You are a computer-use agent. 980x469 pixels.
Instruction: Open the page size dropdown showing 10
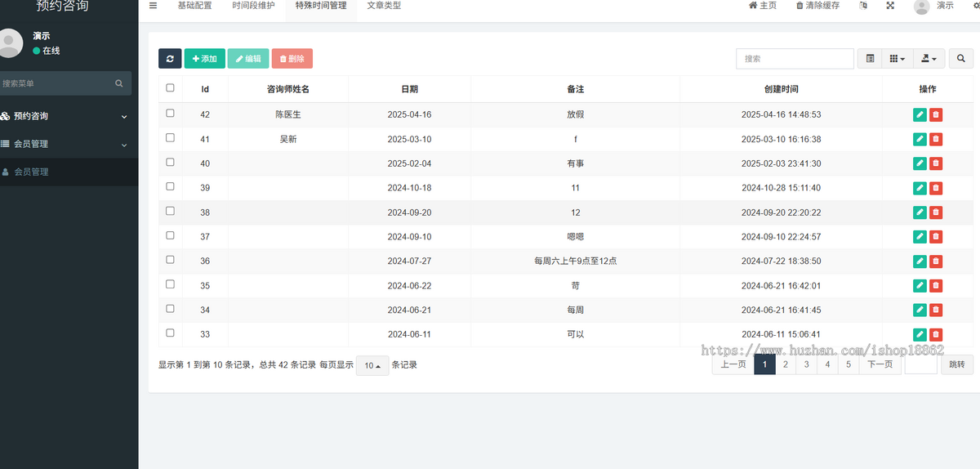(372, 366)
